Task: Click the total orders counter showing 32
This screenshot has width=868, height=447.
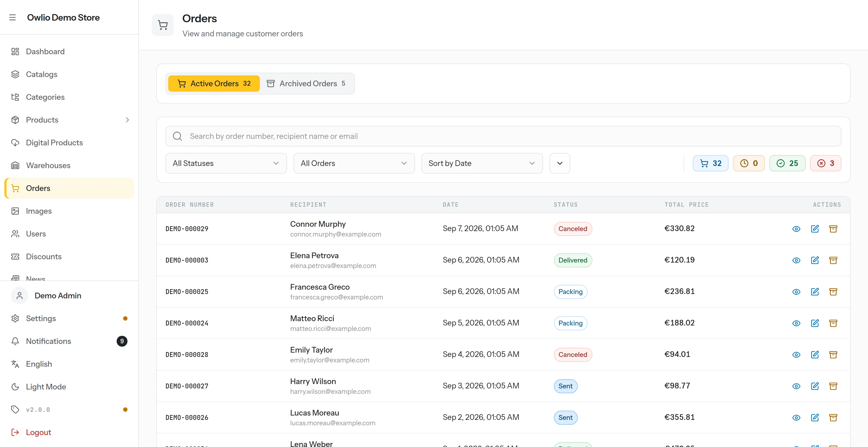Action: 710,163
